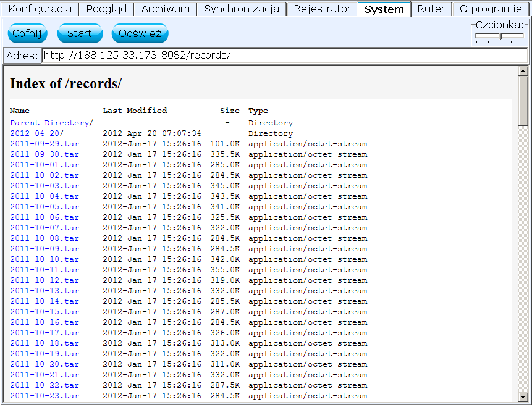Click the Index of /records/ heading

[66, 83]
